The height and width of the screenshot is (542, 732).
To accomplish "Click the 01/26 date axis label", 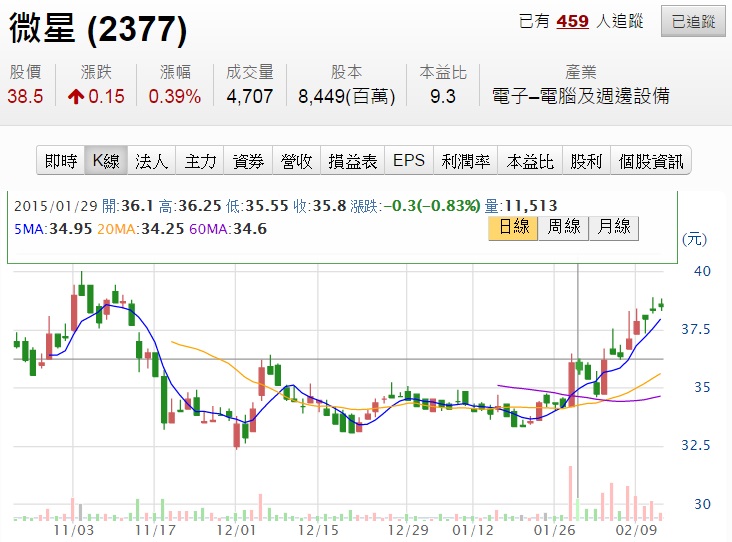I will [554, 530].
